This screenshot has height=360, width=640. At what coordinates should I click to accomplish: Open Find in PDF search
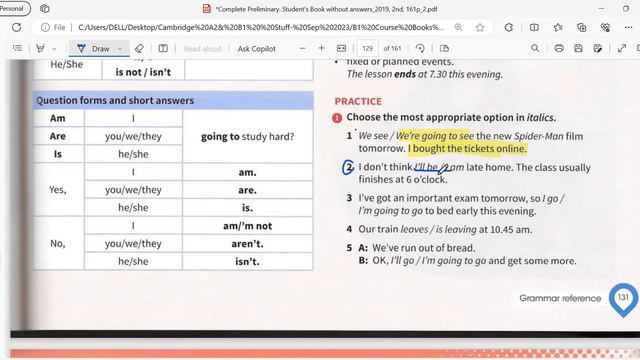pyautogui.click(x=535, y=48)
